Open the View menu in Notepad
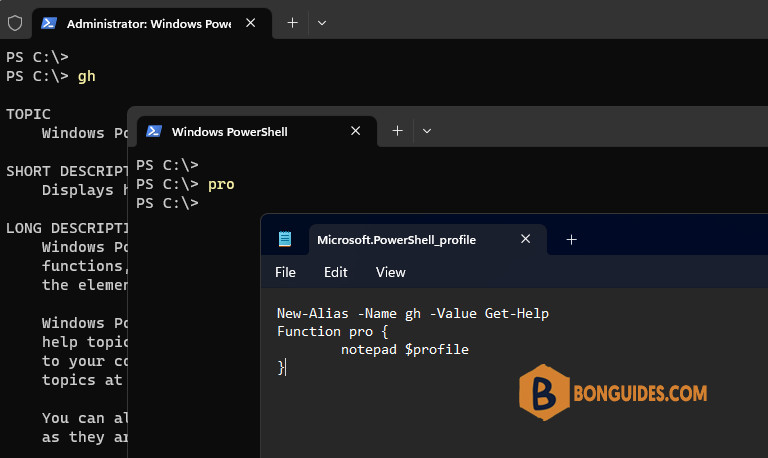 [x=390, y=272]
